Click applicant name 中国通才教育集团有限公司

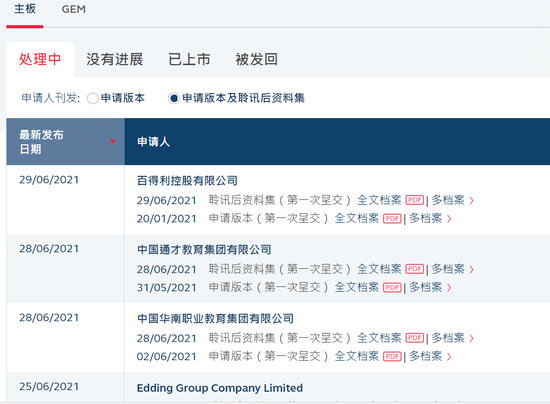(x=204, y=250)
